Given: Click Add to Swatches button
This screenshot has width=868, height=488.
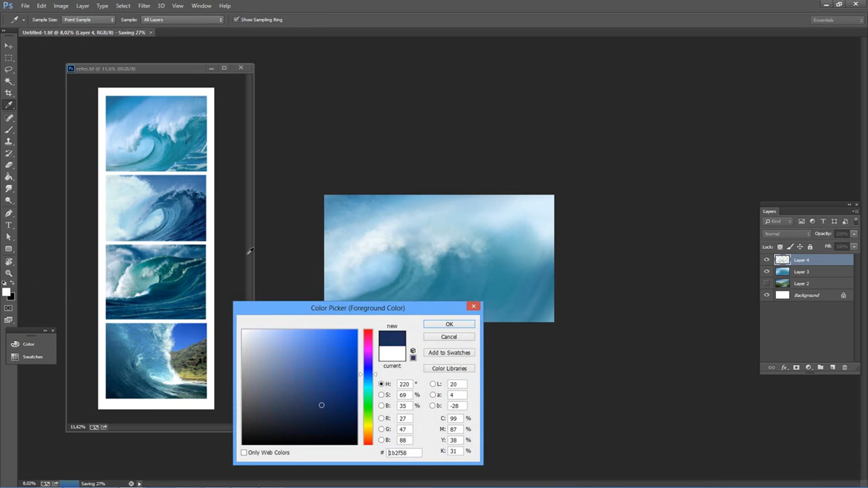Looking at the screenshot, I should [449, 352].
